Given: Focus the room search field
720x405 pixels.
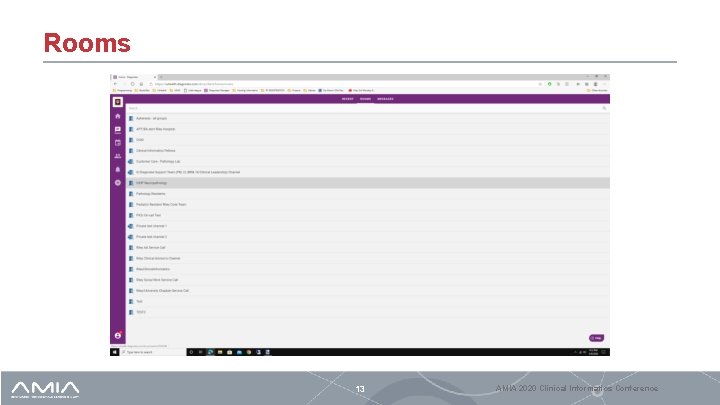Looking at the screenshot, I should point(364,108).
